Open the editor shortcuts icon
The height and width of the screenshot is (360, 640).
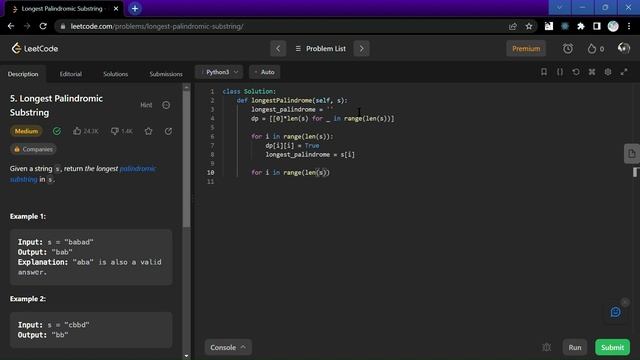[x=592, y=72]
